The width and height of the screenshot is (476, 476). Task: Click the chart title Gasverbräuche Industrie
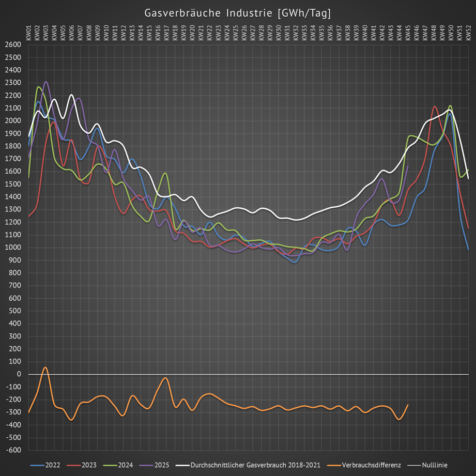pyautogui.click(x=238, y=12)
